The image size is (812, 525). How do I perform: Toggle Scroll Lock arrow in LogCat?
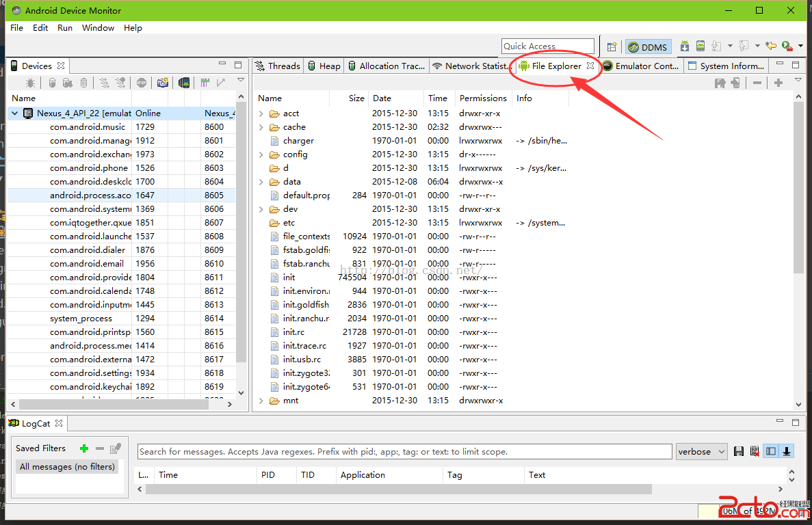click(787, 452)
